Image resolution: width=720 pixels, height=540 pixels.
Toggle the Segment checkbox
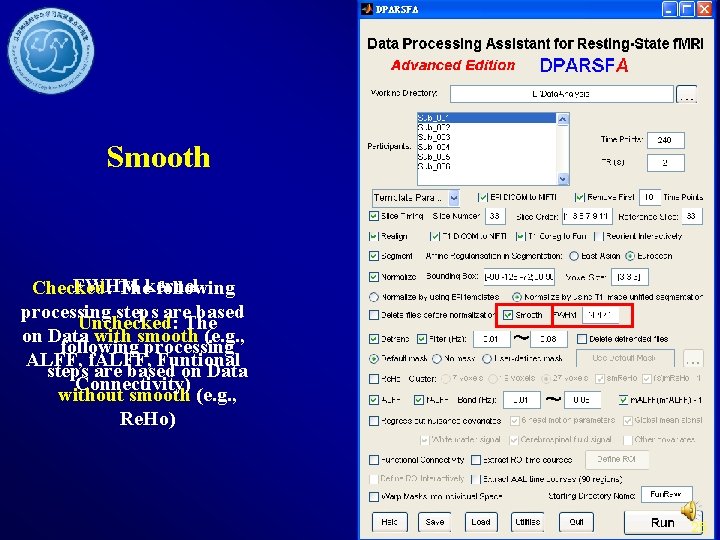pos(374,256)
